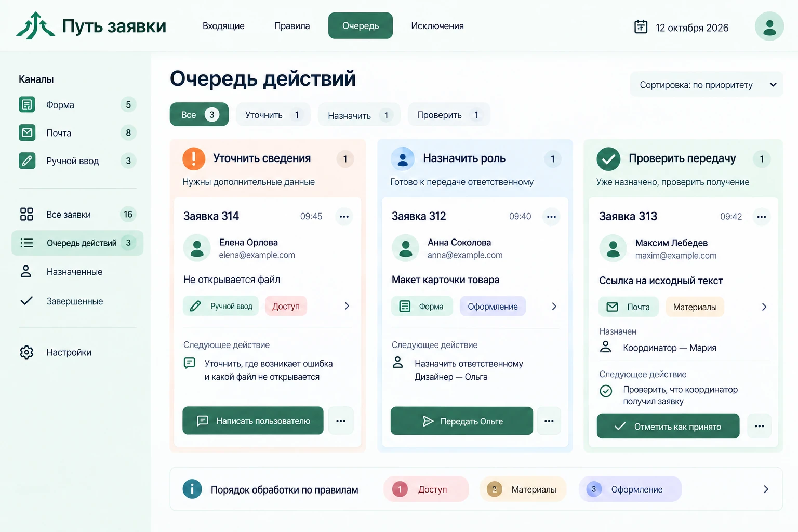798x532 pixels.
Task: Click Елена Орлова's avatar
Action: (x=197, y=248)
